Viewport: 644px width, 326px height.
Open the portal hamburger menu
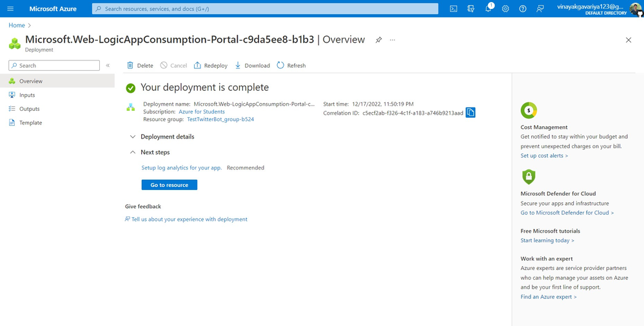coord(10,8)
